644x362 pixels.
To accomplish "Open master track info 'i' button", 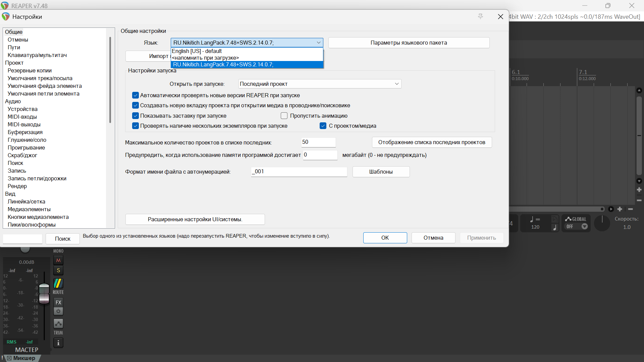I will 58,343.
